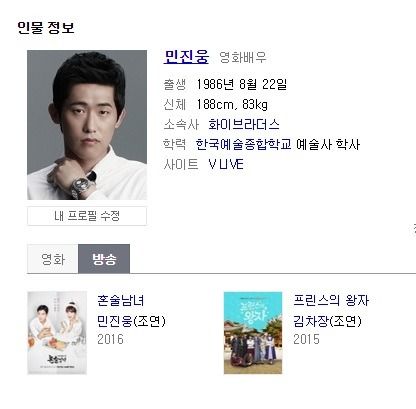Select the 김차장(조연) role text
Viewport: 416px width, 409px height.
[327, 321]
